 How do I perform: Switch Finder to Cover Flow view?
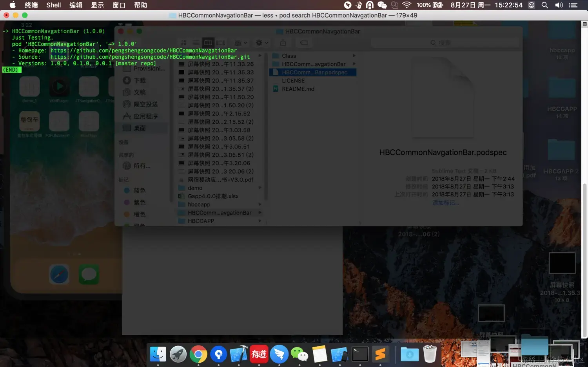click(x=220, y=43)
